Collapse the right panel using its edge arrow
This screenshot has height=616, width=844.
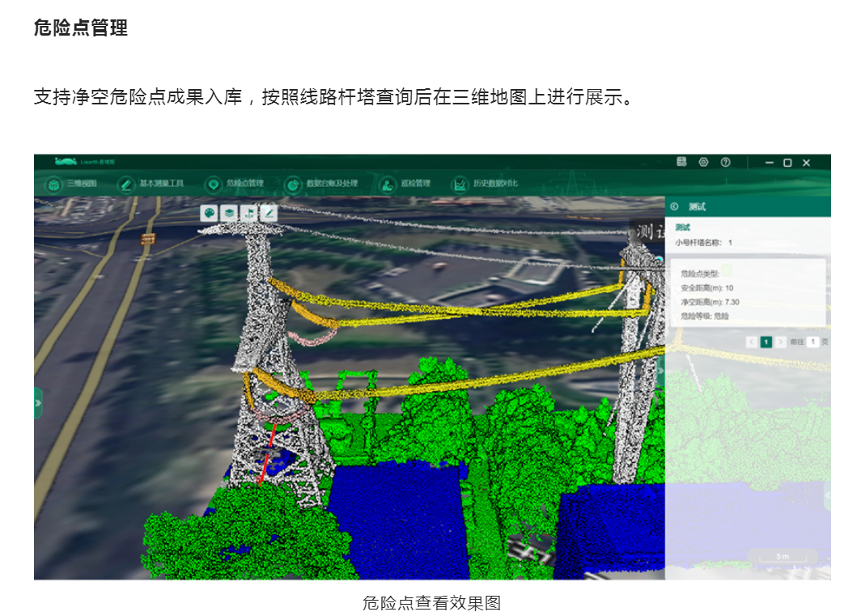click(x=661, y=371)
